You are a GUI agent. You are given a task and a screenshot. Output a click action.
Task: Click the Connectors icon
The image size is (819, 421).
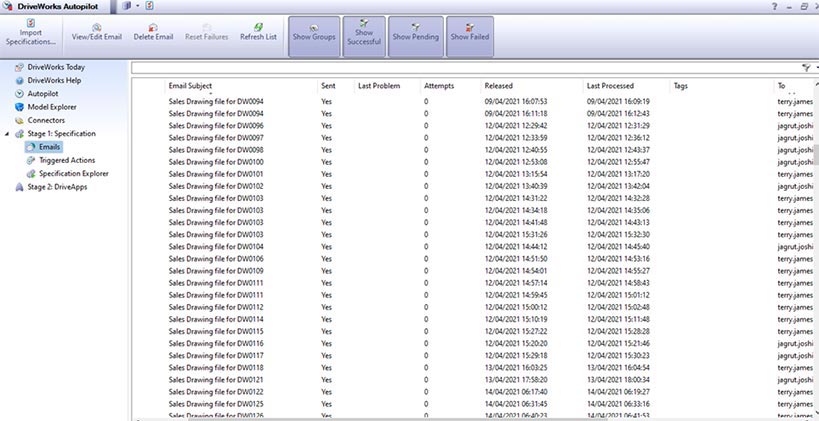19,120
